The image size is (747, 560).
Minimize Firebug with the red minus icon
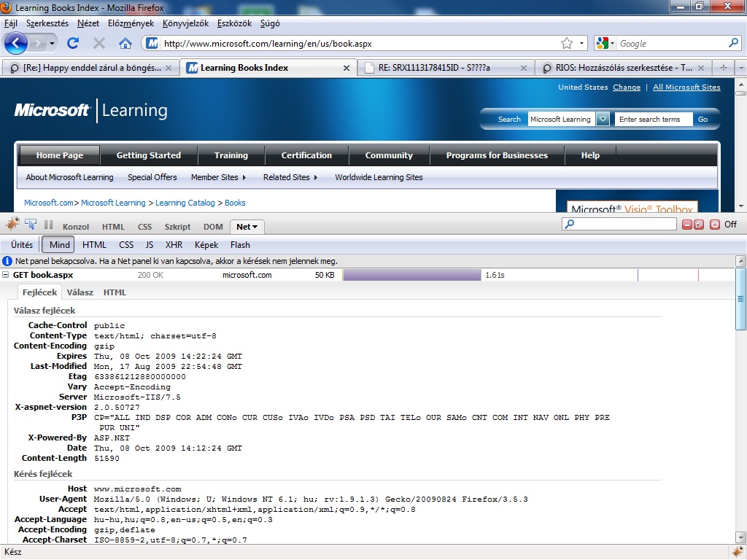687,225
